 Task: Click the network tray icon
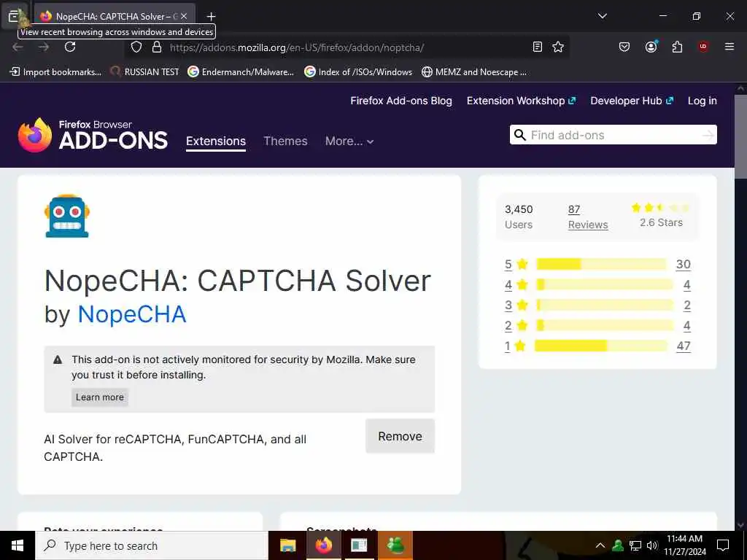point(635,545)
